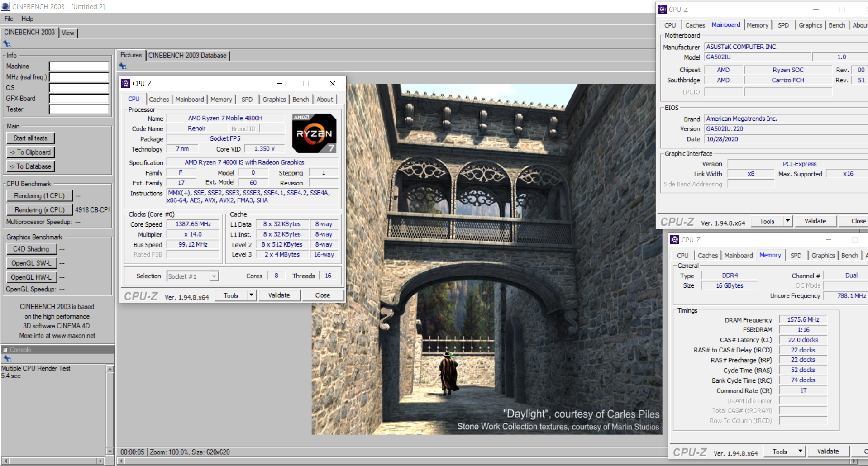
Task: Click the Machine input field
Action: 79,66
